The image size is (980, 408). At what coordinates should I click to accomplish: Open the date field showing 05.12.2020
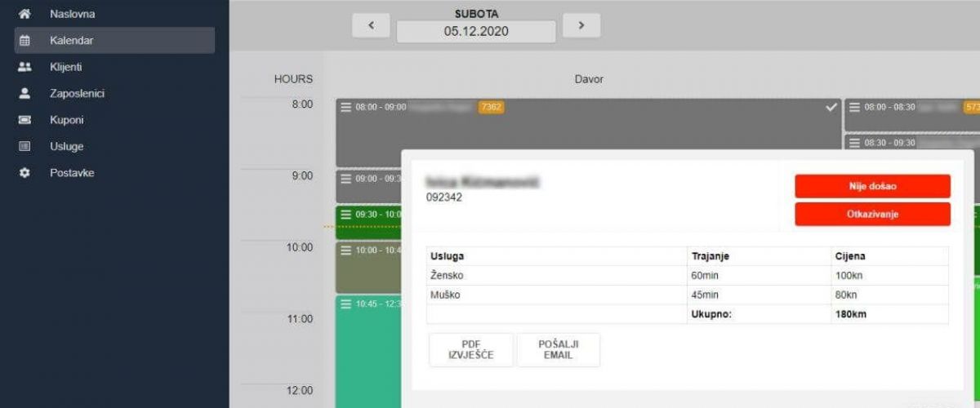[476, 32]
